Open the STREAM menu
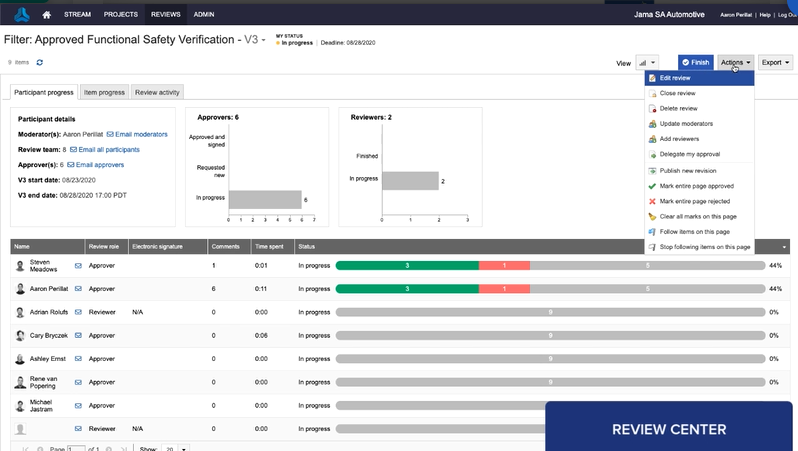798x451 pixels. click(77, 14)
